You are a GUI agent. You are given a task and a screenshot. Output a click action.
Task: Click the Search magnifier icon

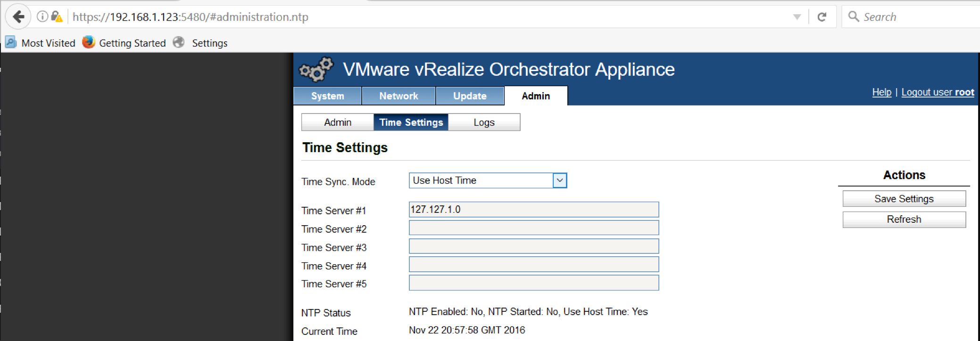click(x=854, y=16)
